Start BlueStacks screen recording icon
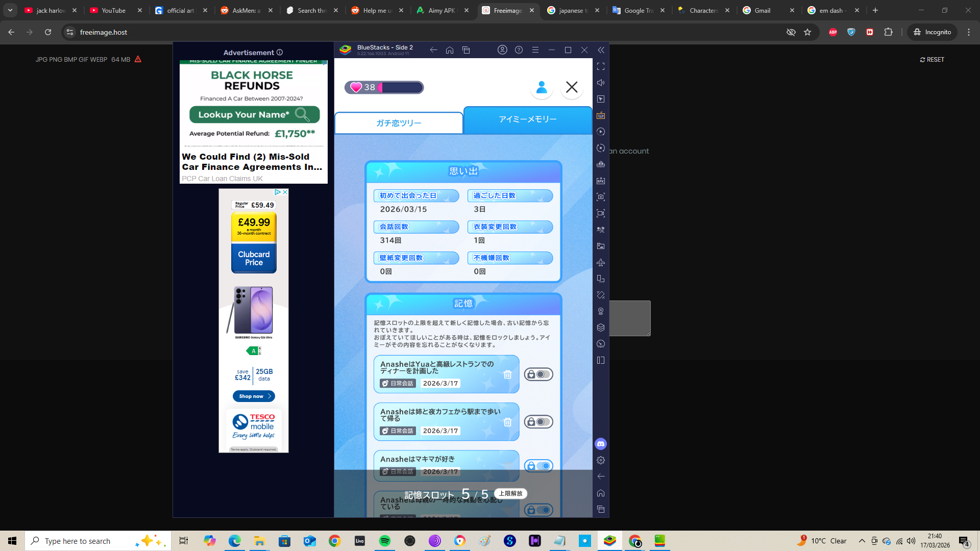This screenshot has width=980, height=551. (x=601, y=213)
